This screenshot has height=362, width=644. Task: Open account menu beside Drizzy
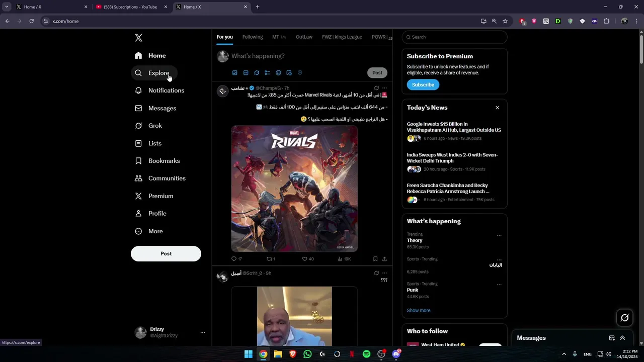pos(203,332)
